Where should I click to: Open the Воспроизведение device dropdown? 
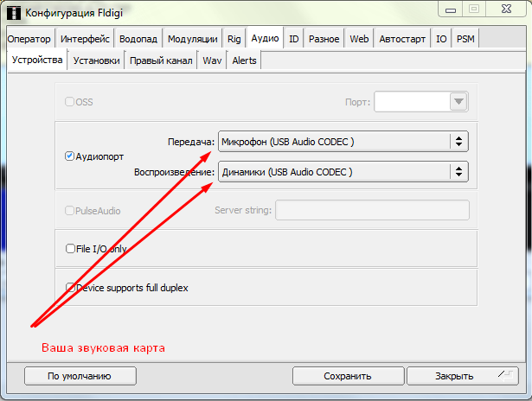(x=342, y=172)
